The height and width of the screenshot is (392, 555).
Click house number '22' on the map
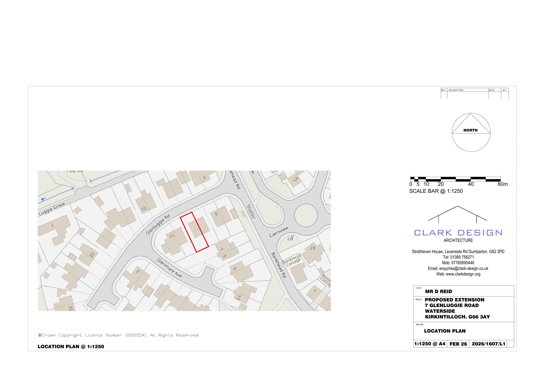coord(92,255)
